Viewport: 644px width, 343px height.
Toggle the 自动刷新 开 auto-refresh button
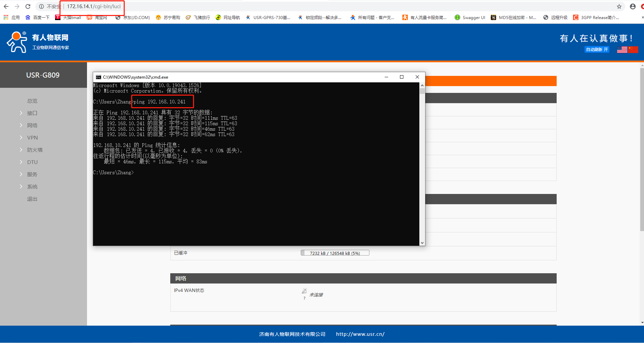pos(597,50)
